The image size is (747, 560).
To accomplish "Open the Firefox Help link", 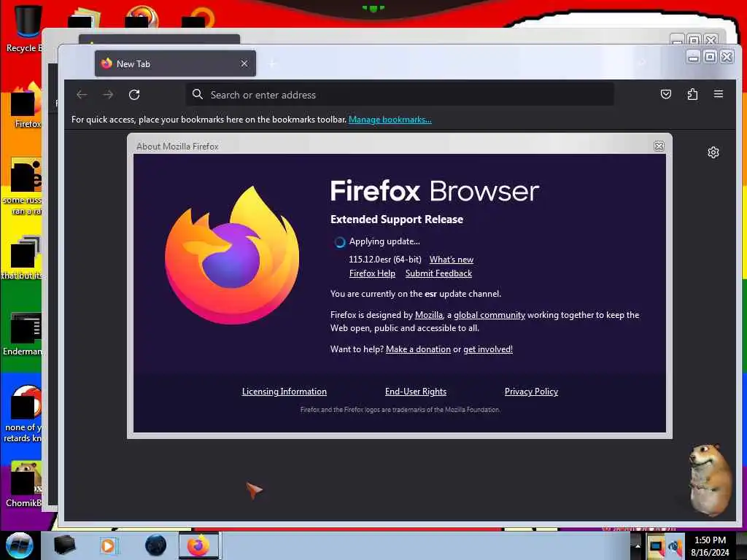I will (372, 273).
